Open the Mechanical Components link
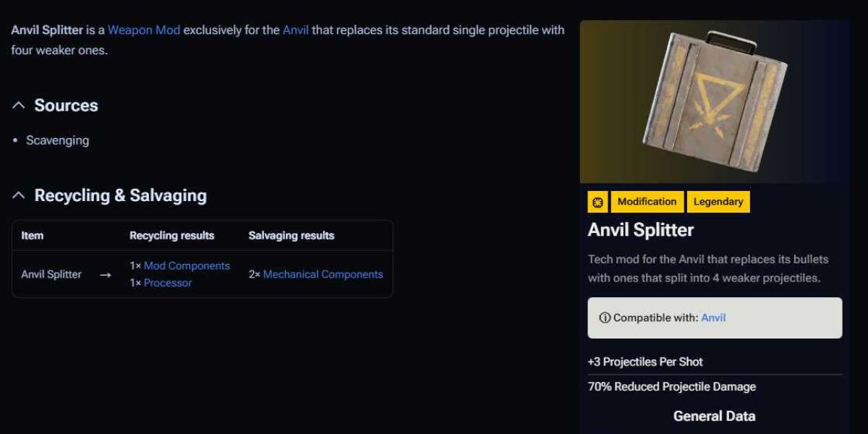This screenshot has height=434, width=868. (323, 274)
